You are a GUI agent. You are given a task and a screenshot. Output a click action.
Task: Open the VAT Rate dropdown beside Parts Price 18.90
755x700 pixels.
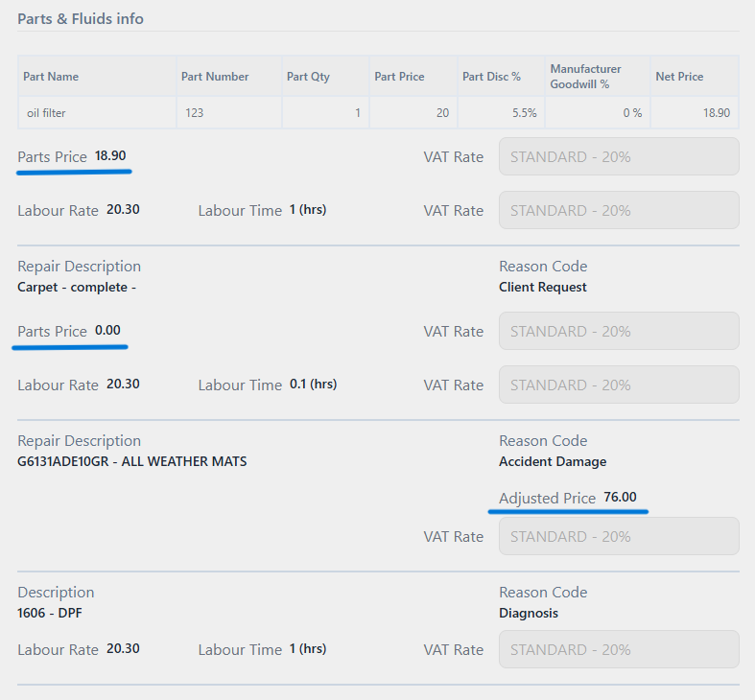click(619, 156)
